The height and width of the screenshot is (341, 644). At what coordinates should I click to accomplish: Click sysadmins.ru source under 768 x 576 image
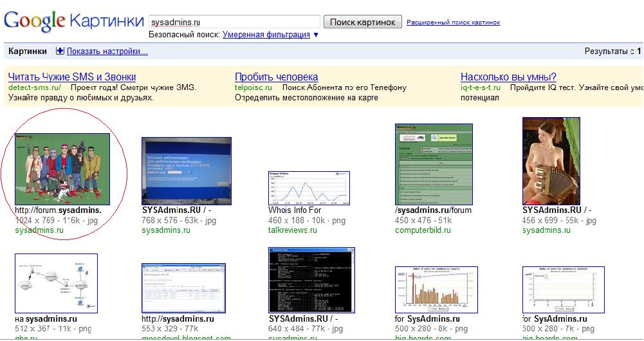click(166, 230)
